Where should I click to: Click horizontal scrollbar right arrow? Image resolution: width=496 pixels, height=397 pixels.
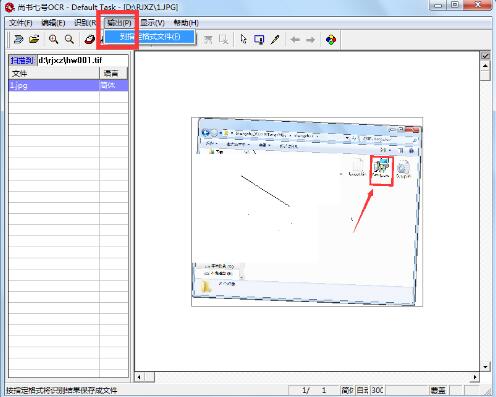click(x=475, y=377)
